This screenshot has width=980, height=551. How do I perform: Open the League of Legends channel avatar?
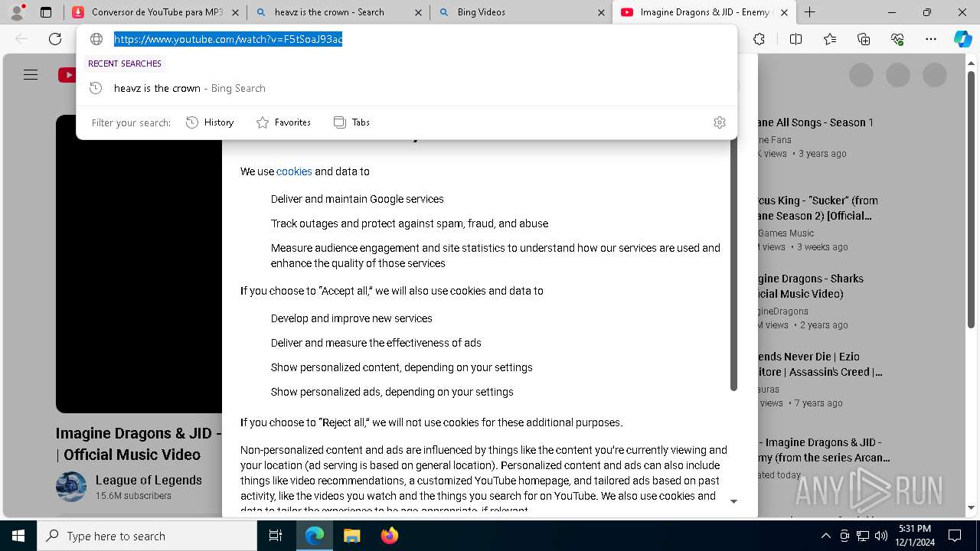(x=71, y=487)
